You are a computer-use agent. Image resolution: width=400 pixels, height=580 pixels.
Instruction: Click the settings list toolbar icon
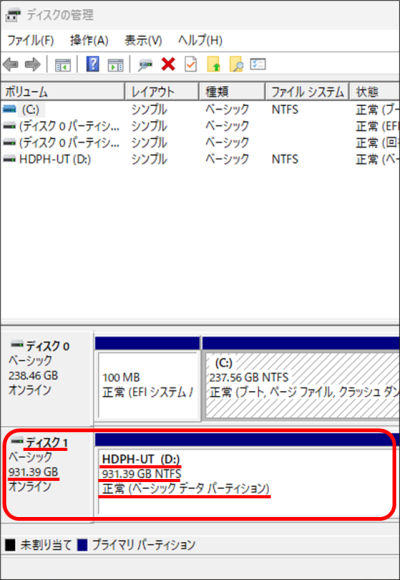coord(258,65)
